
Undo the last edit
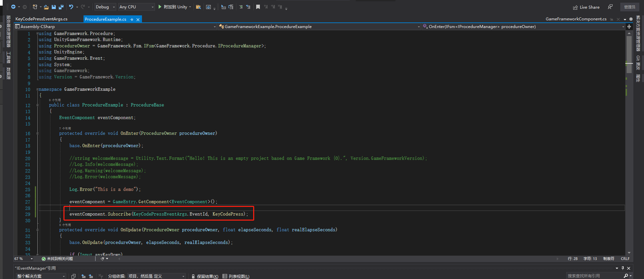[71, 7]
